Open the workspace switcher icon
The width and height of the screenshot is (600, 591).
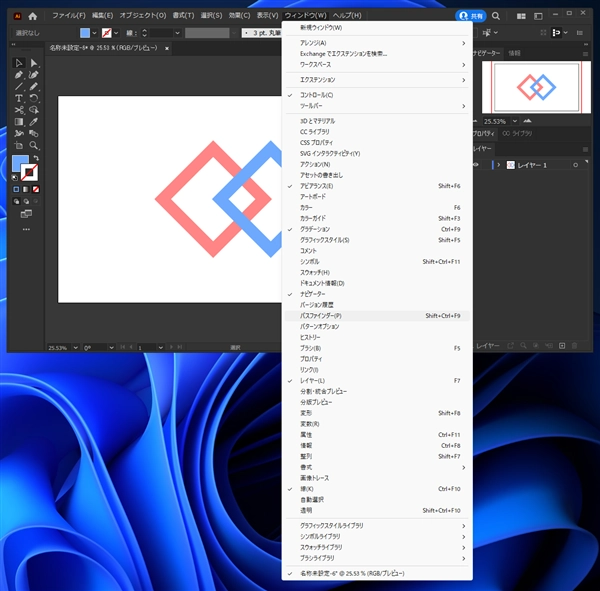538,16
